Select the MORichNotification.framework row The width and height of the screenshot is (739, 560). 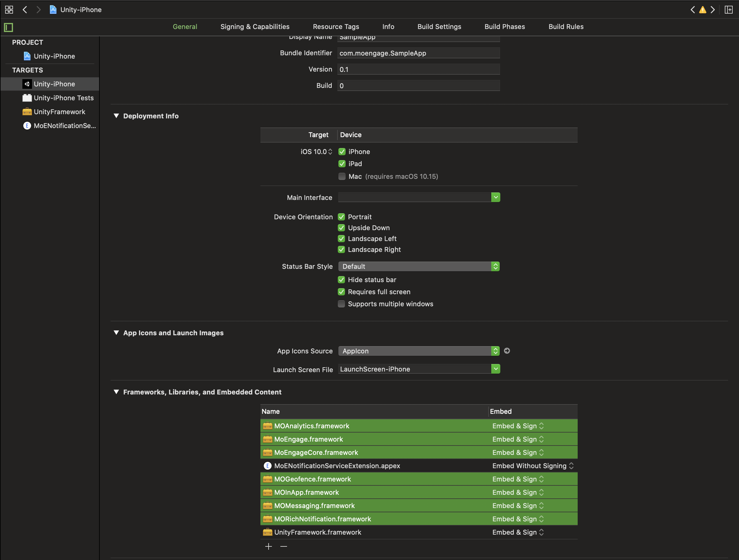click(419, 519)
